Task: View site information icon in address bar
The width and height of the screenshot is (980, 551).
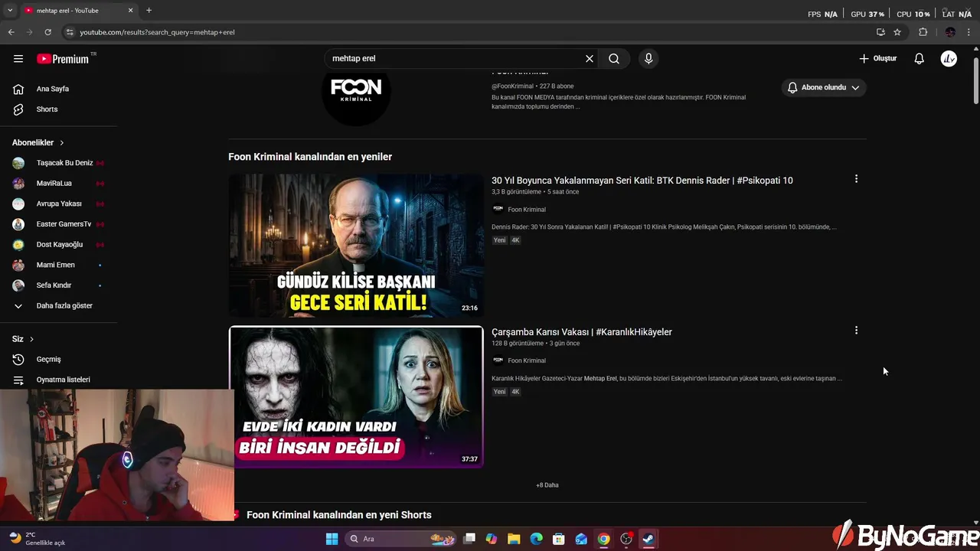Action: [x=70, y=32]
